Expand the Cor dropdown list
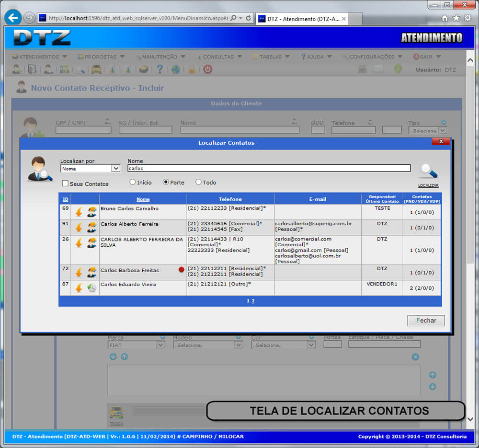This screenshot has height=448, width=479. pyautogui.click(x=311, y=345)
